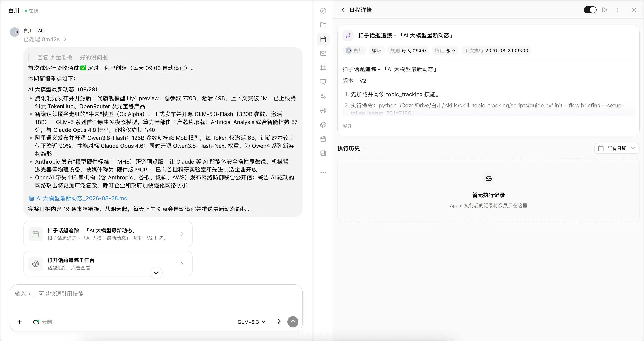Click the AI badge beside 白川
Viewport: 644px width, 341px height.
pos(40,30)
